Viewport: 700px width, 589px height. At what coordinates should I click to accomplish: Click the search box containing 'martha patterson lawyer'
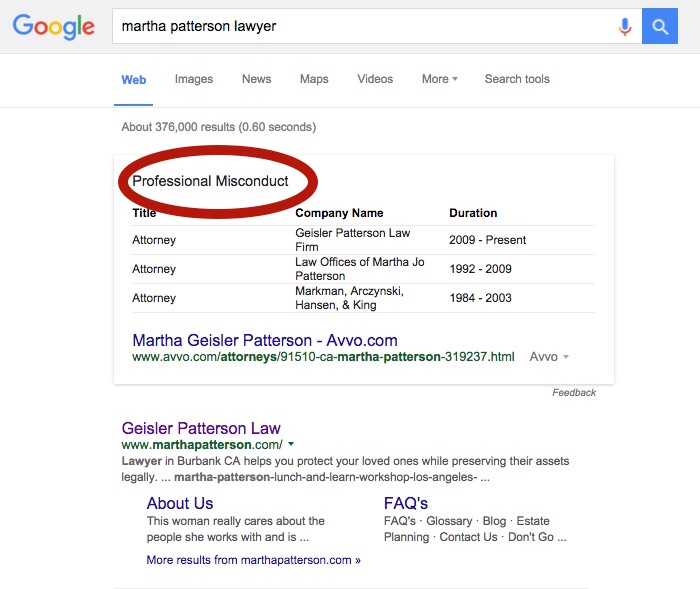[x=377, y=26]
